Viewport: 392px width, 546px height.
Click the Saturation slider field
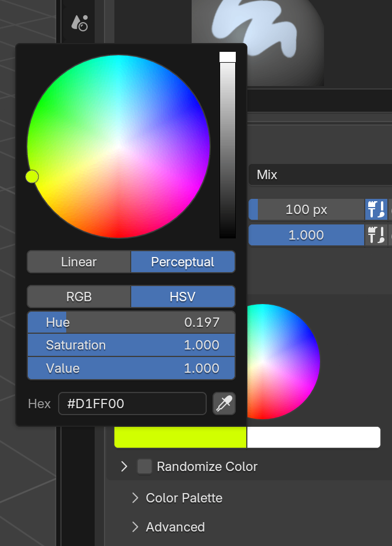pos(131,345)
